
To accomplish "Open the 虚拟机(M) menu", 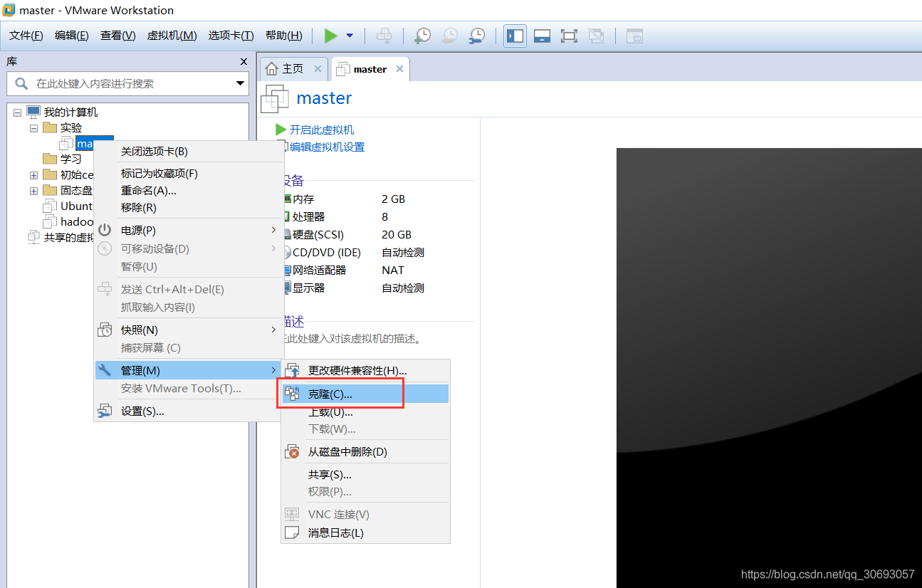I will pos(172,36).
